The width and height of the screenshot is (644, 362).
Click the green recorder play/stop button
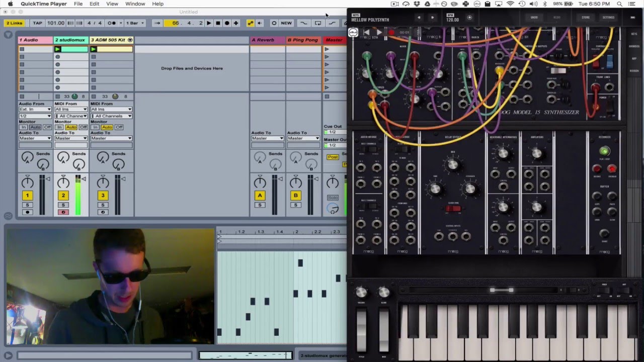(x=604, y=151)
